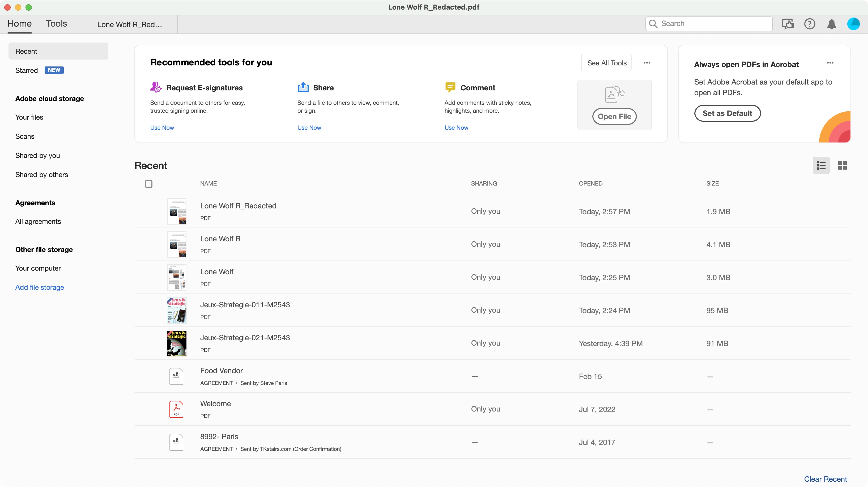Click the SHARING column header
868x487 pixels.
coord(484,183)
